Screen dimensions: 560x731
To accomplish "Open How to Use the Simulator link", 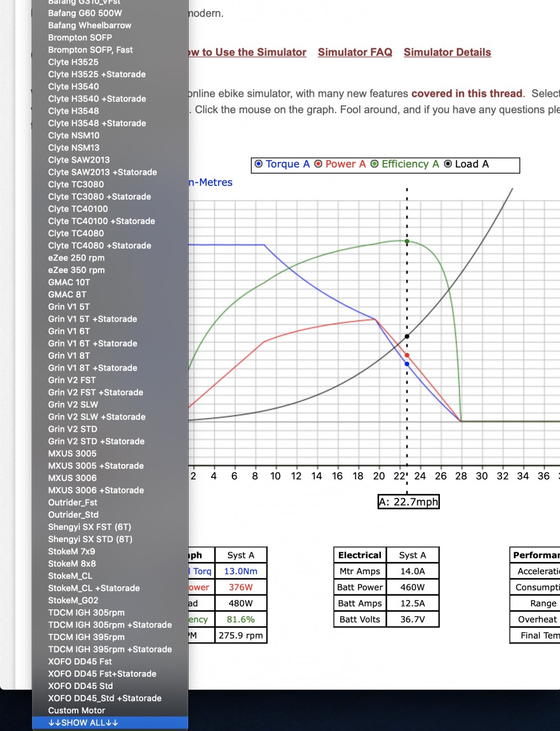I will (247, 53).
